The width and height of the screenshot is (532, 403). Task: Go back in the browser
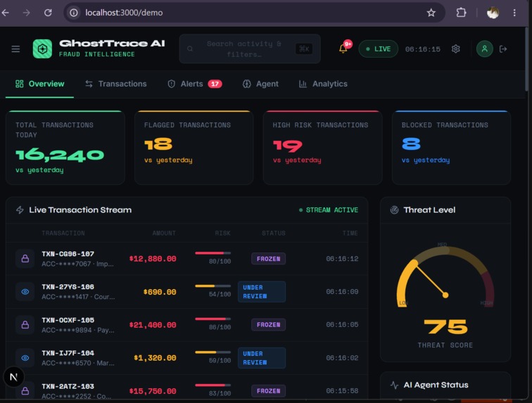[x=6, y=13]
